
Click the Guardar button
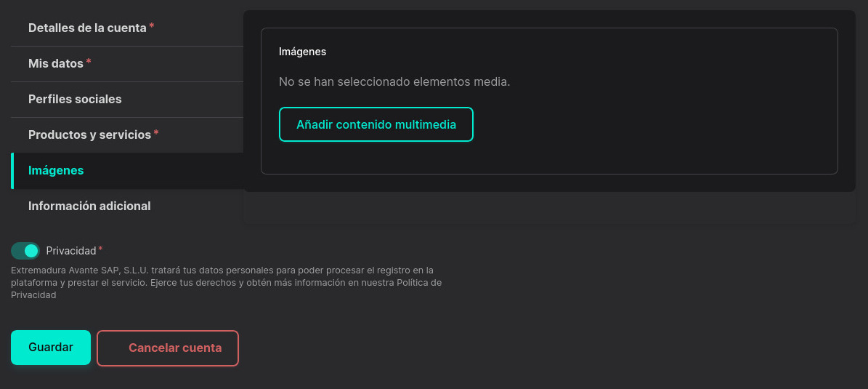[x=51, y=348]
